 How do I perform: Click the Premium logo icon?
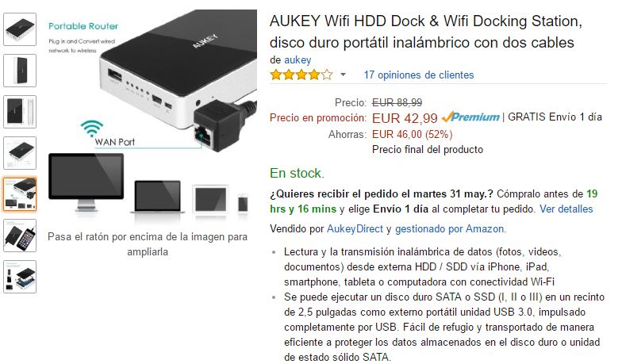pyautogui.click(x=470, y=117)
